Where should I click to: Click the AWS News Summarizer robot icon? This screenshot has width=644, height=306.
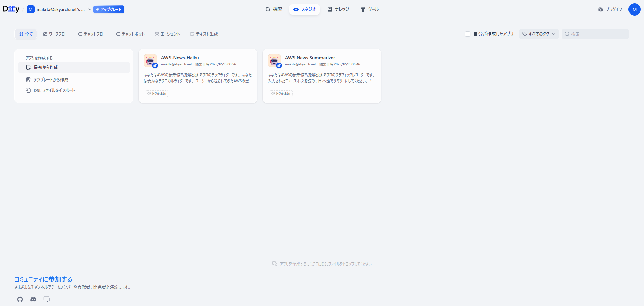pyautogui.click(x=274, y=61)
